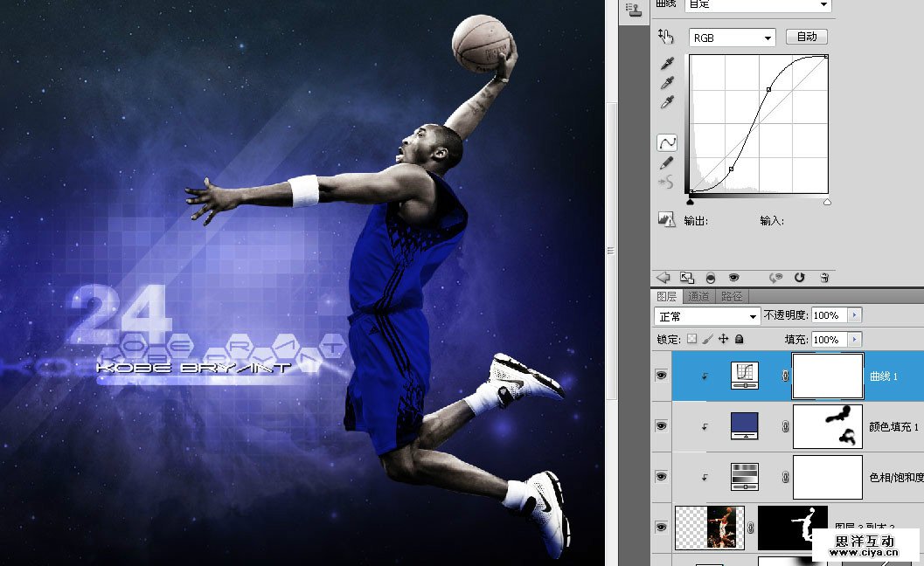Open the 自定 curves preset dropdown
Viewport: 924px width, 566px height.
coord(758,4)
